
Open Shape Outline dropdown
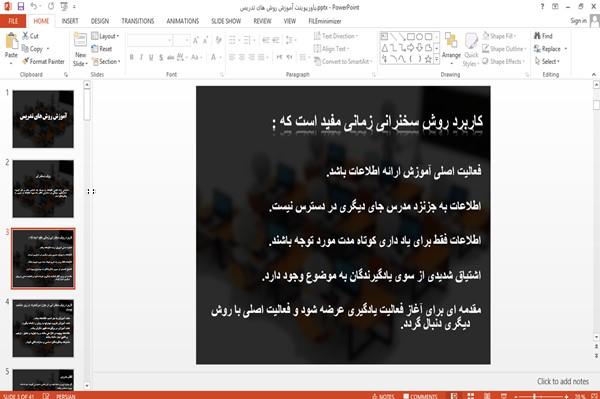[x=504, y=49]
